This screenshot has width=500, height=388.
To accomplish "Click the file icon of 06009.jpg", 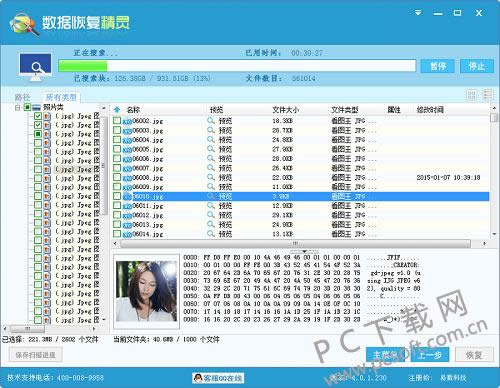I will click(x=127, y=188).
